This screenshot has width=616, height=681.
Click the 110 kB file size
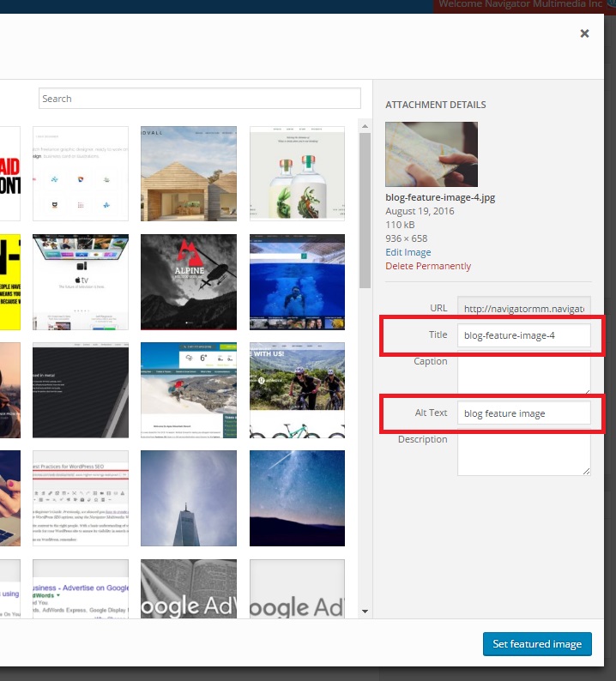tap(400, 225)
